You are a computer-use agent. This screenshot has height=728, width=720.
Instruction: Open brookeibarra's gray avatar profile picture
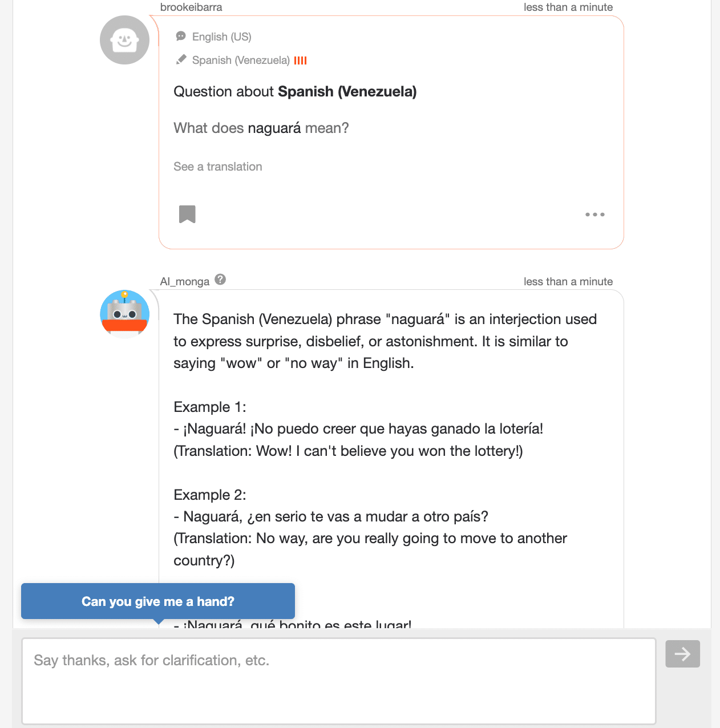coord(124,40)
